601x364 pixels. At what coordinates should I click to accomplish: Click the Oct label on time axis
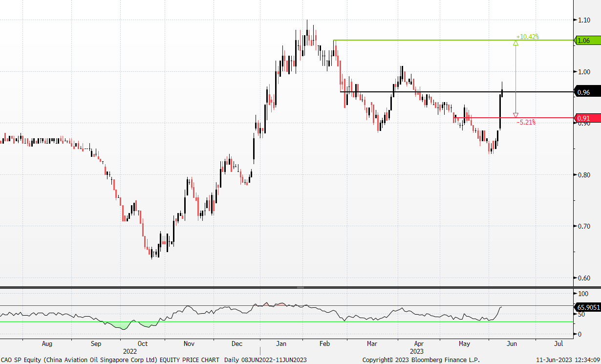click(143, 343)
